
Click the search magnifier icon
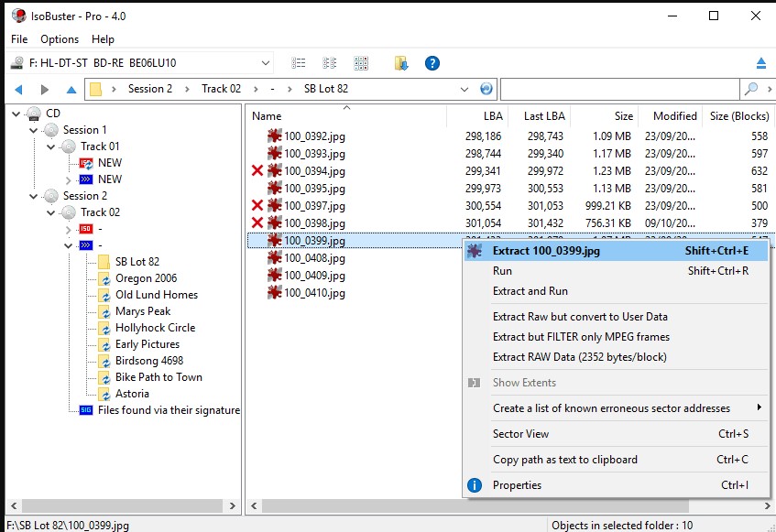tap(751, 89)
